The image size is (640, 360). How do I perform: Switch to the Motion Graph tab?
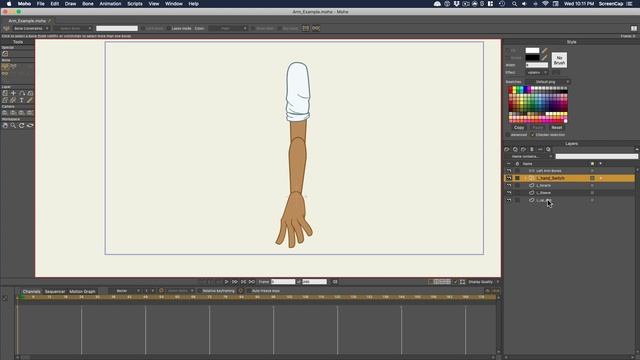[82, 291]
